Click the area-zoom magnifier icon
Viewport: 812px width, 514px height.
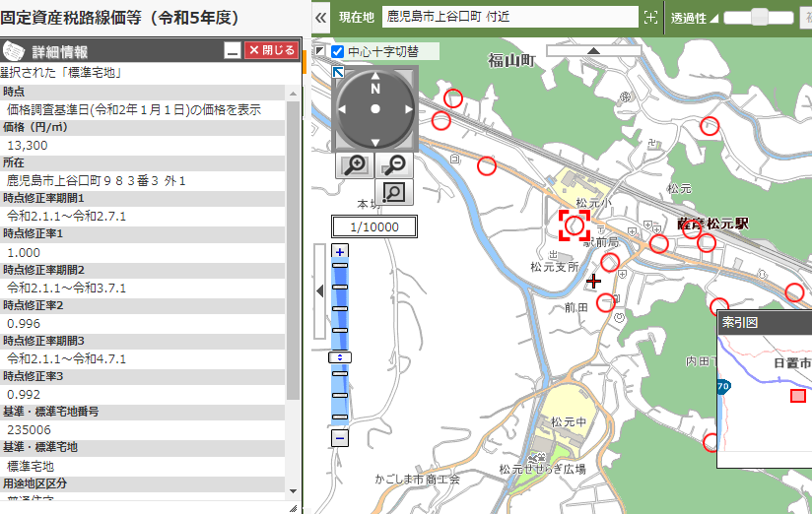coord(395,193)
